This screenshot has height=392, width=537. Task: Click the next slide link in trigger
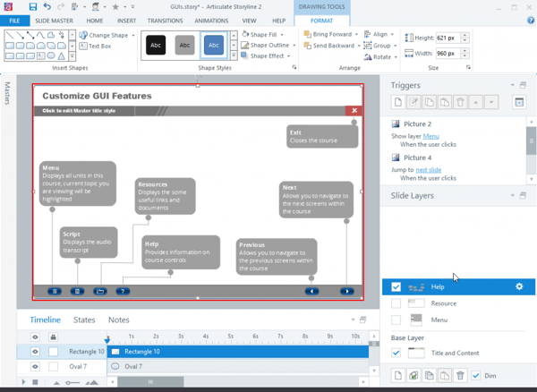429,169
